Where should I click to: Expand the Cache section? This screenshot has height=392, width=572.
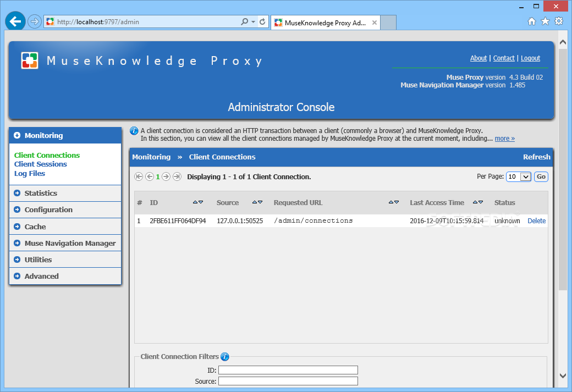tap(65, 227)
